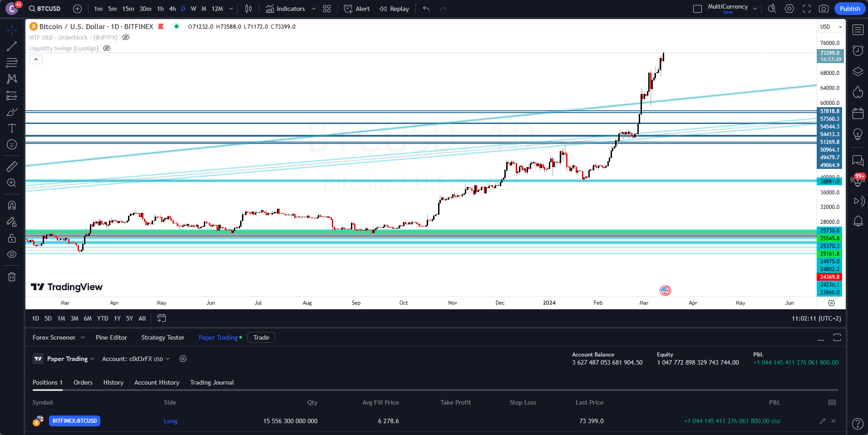Close the BTCUSD position
Image resolution: width=868 pixels, height=435 pixels.
tap(833, 421)
